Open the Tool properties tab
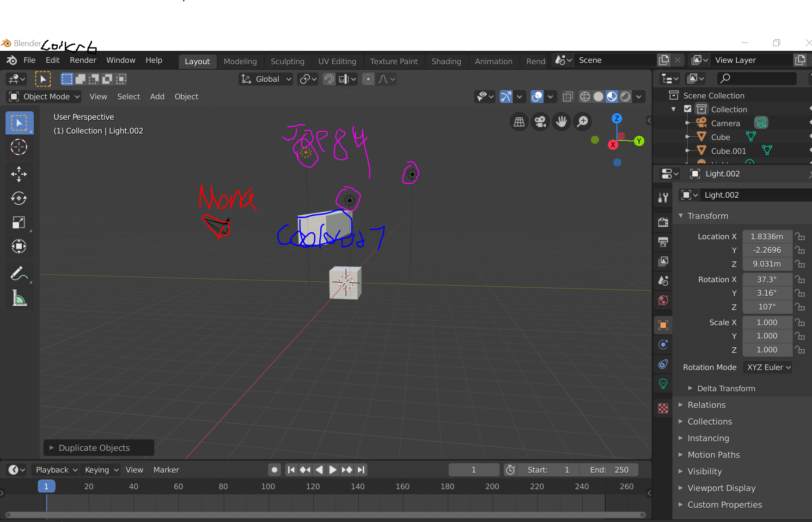The image size is (812, 522). 663,198
